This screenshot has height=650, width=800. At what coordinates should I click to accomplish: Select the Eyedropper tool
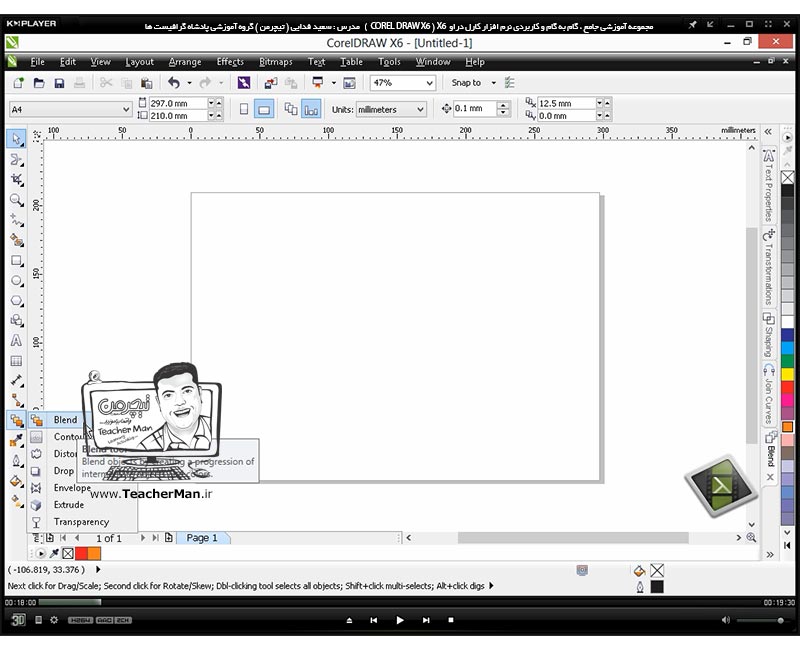[16, 440]
